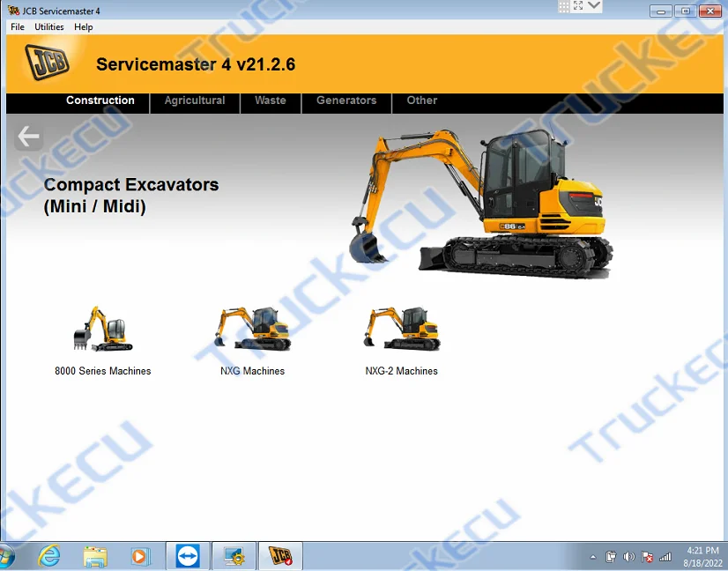Viewport: 728px width, 571px height.
Task: Select the Generators tab
Action: coord(345,100)
